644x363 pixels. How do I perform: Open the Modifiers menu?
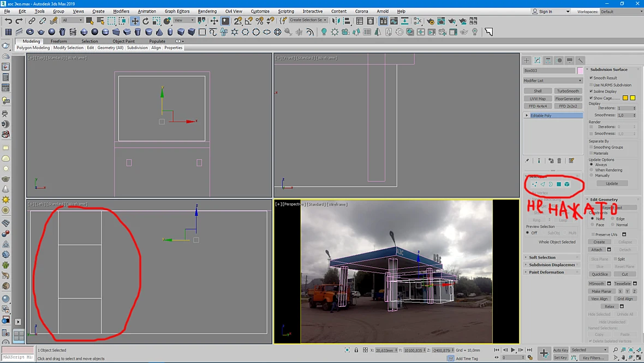(x=121, y=11)
